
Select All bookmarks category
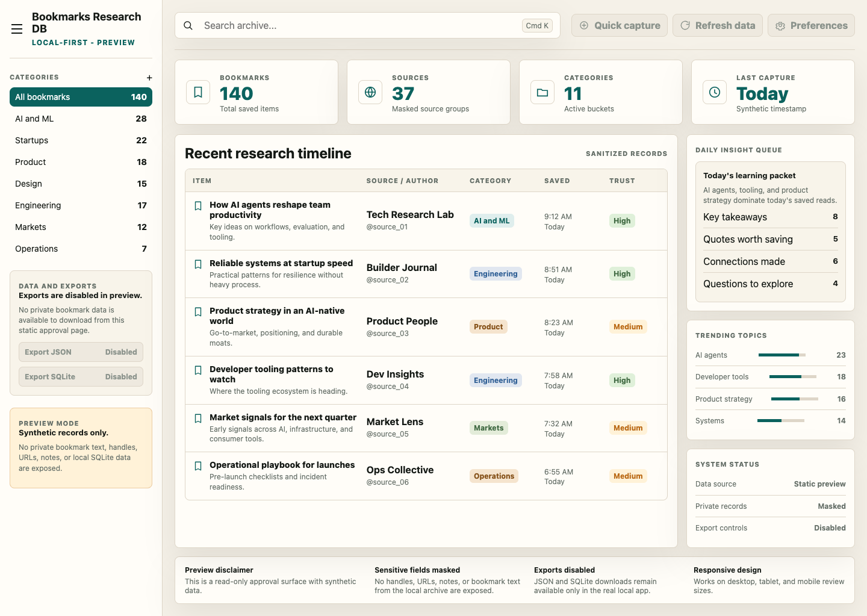[x=81, y=97]
